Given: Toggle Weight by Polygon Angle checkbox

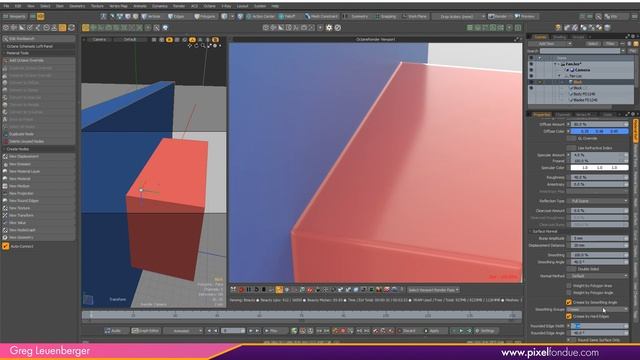Looking at the screenshot, I should (569, 293).
